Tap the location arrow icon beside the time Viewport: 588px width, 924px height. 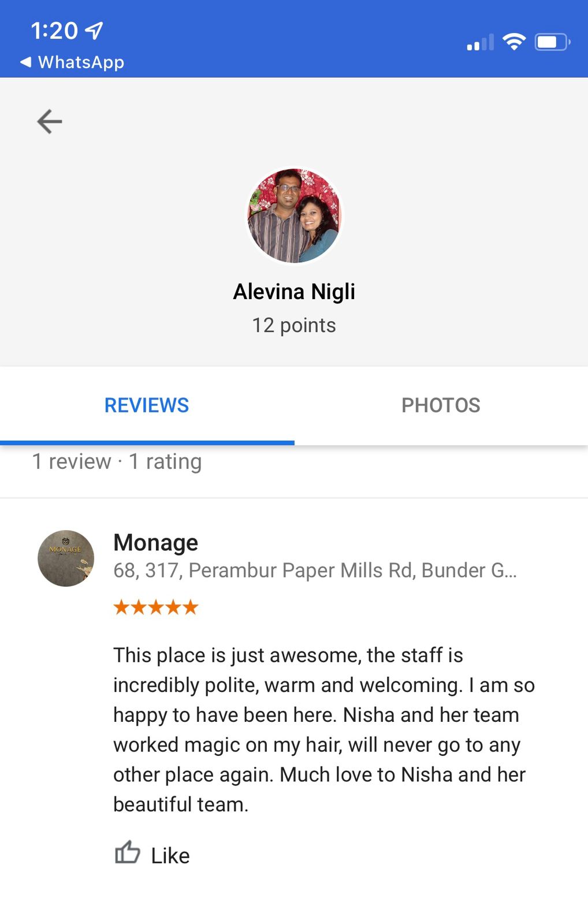pos(94,30)
